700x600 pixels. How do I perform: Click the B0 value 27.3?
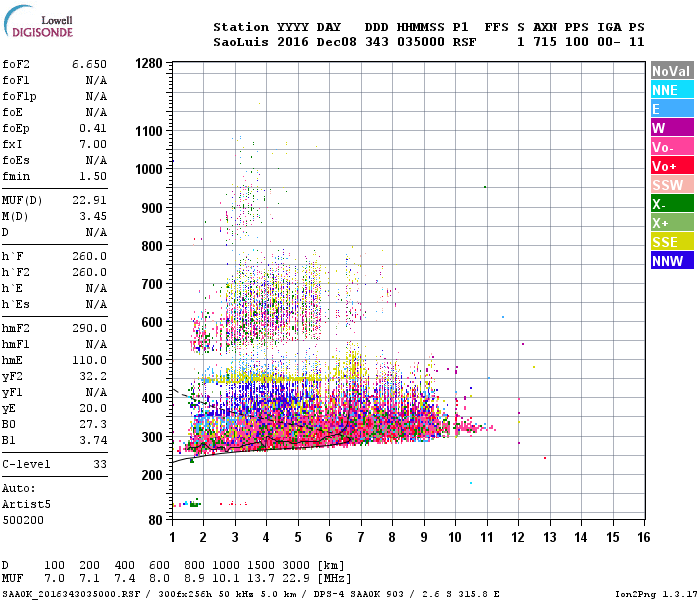click(x=93, y=425)
